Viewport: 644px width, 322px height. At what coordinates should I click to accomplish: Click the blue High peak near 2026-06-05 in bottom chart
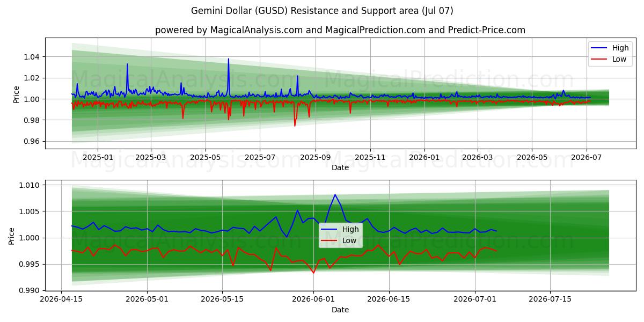[335, 195]
